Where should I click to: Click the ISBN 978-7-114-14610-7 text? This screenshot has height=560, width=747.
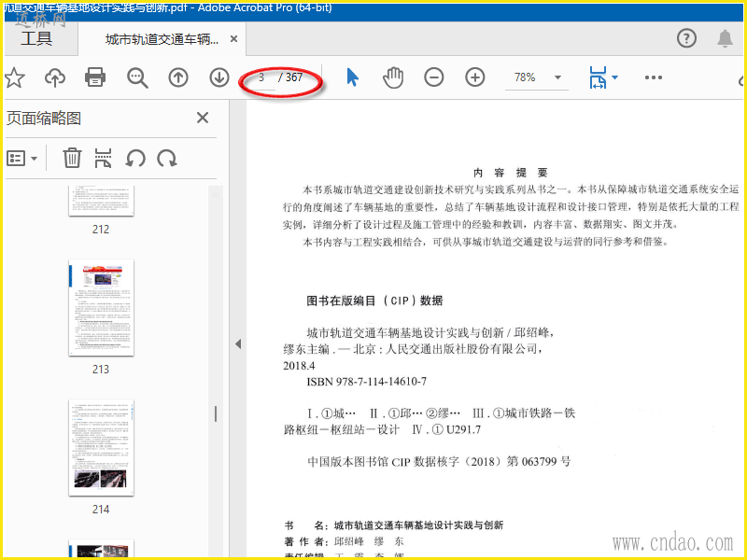(x=367, y=382)
